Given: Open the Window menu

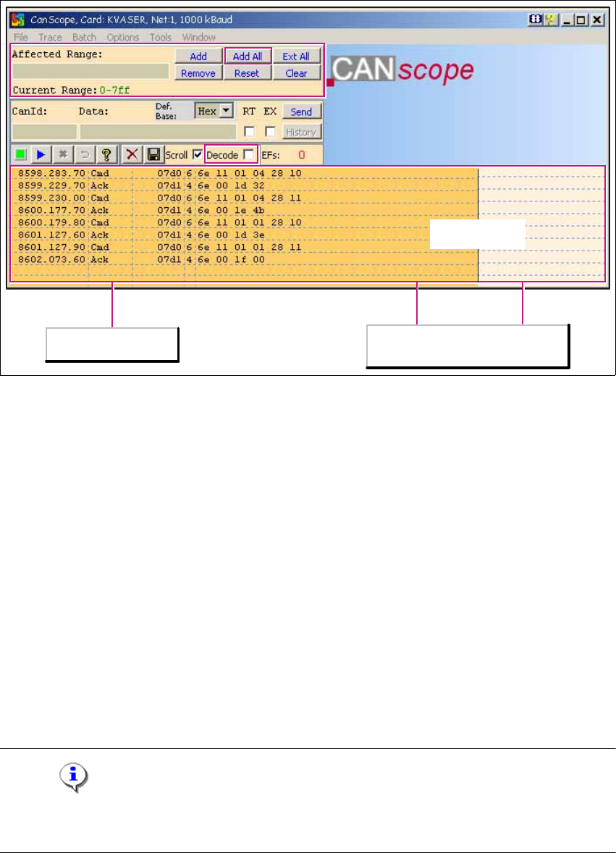Looking at the screenshot, I should pyautogui.click(x=198, y=37).
